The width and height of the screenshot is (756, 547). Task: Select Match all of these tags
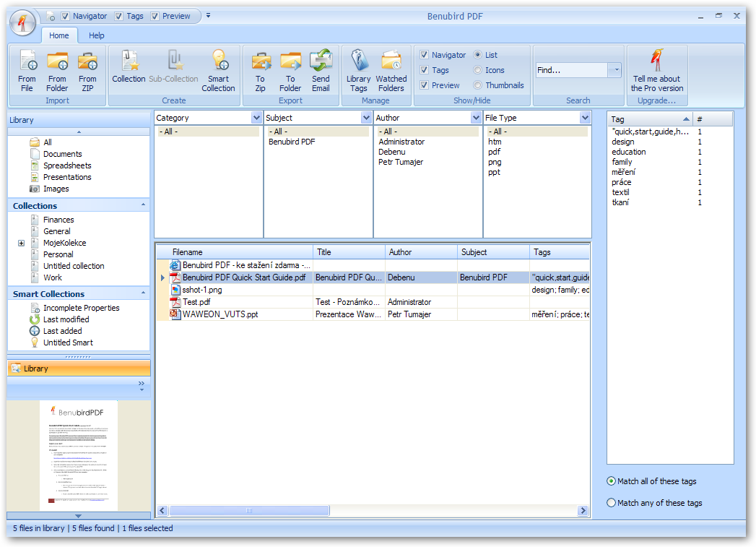pyautogui.click(x=612, y=481)
